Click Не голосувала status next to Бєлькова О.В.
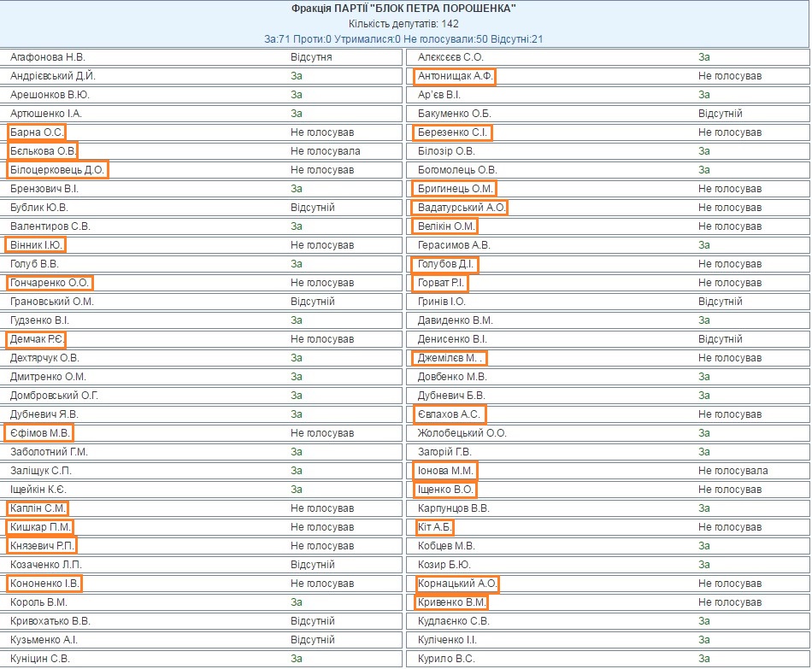 325,151
